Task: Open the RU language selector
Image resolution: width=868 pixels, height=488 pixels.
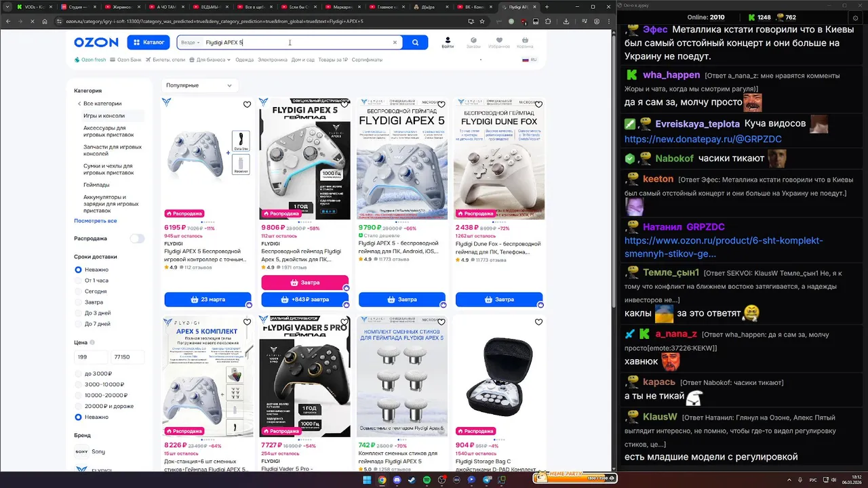Action: click(x=530, y=60)
